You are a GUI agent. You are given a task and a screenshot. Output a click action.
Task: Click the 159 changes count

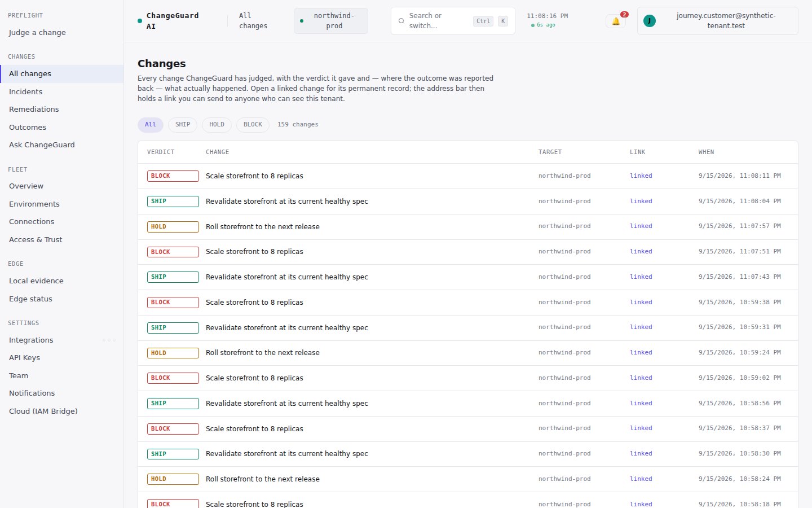click(298, 125)
